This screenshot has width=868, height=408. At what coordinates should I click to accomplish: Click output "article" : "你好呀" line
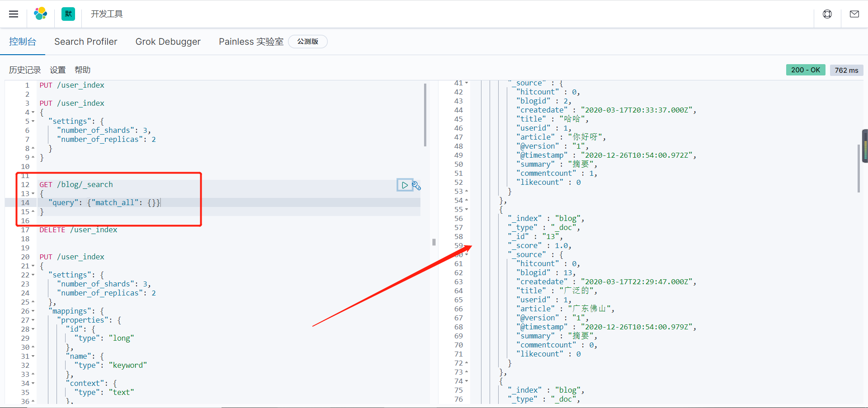[x=561, y=137]
